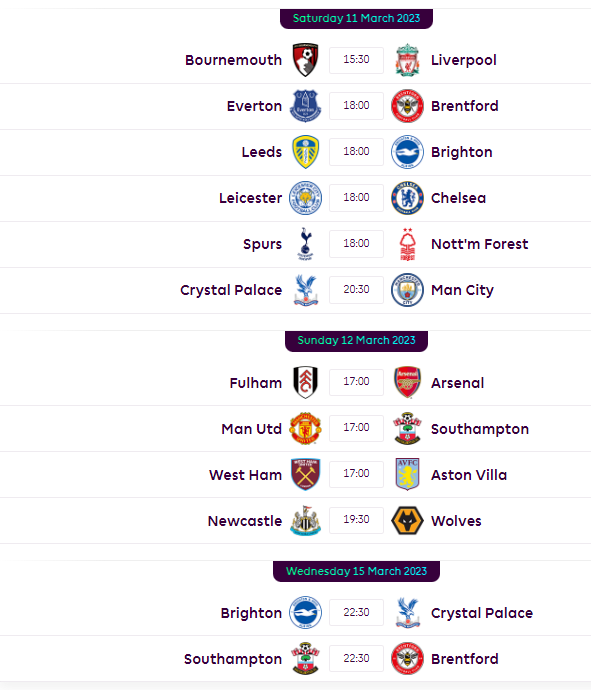Select the Saturday 11 March 2023 header
This screenshot has width=591, height=690.
pos(356,18)
